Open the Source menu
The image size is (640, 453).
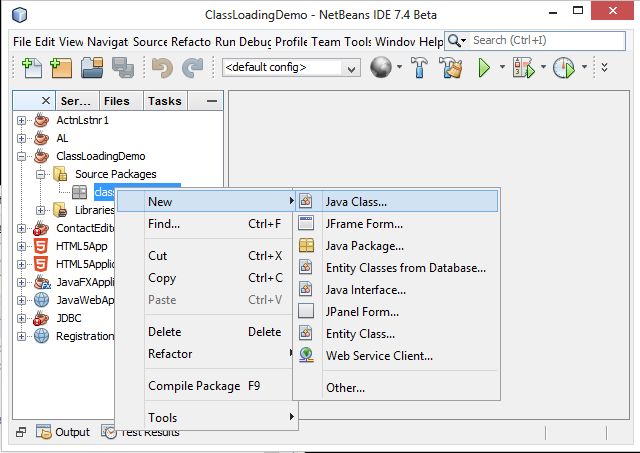pos(150,42)
